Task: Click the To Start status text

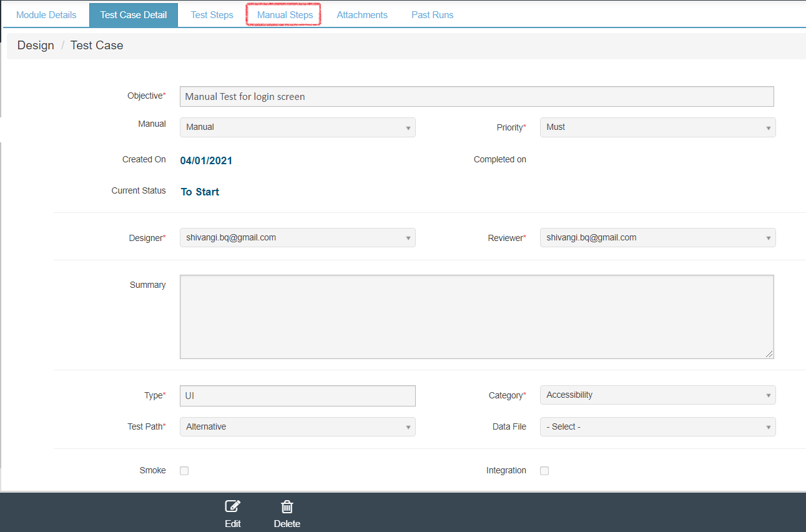Action: pos(200,192)
